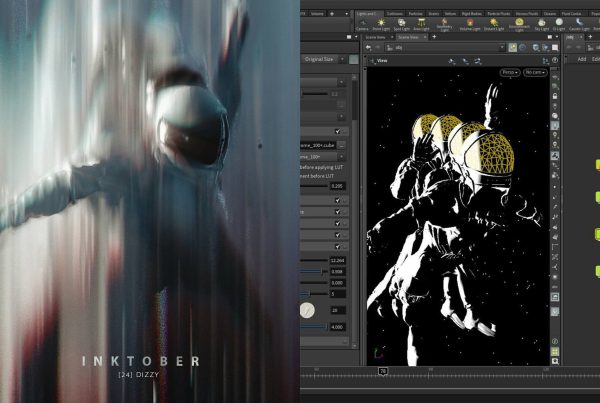Click the first snapping icon after View label
This screenshot has width=600, height=403.
click(x=452, y=60)
